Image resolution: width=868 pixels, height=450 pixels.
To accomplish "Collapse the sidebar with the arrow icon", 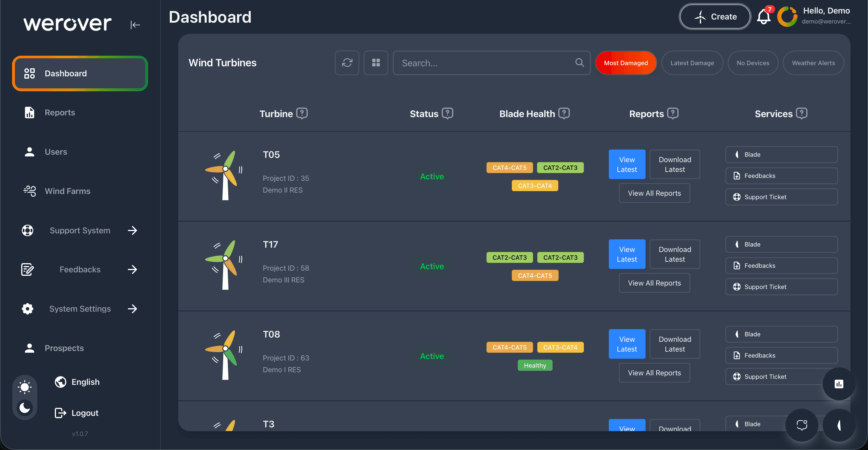I will (x=135, y=25).
